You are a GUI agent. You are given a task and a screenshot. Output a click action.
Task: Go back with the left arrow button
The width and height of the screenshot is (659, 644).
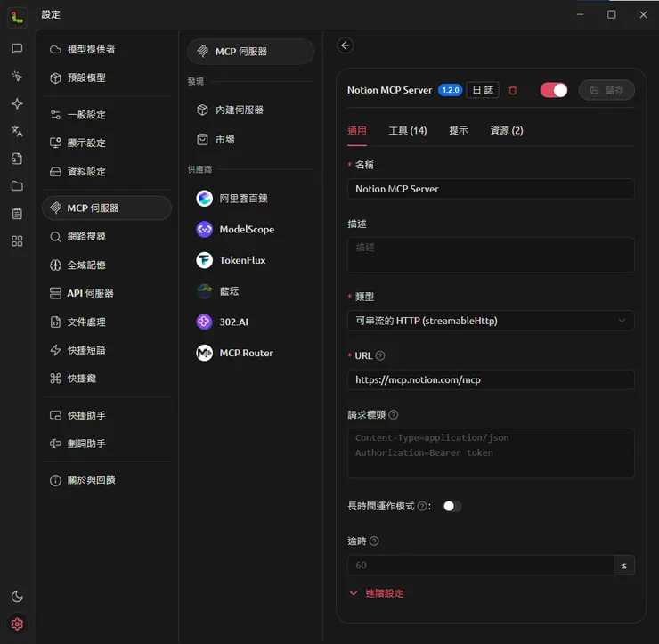click(x=345, y=45)
